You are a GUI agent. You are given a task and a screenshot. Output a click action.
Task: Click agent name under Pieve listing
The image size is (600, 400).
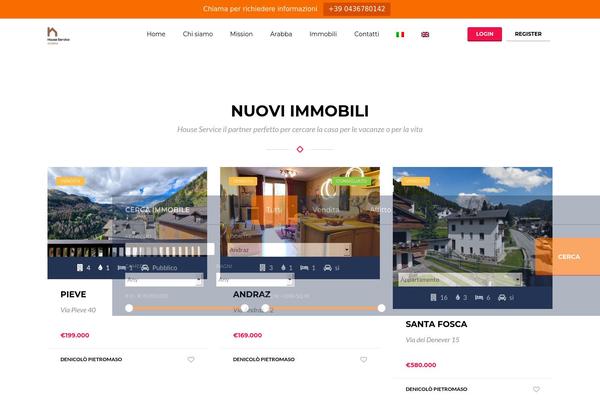(x=91, y=359)
